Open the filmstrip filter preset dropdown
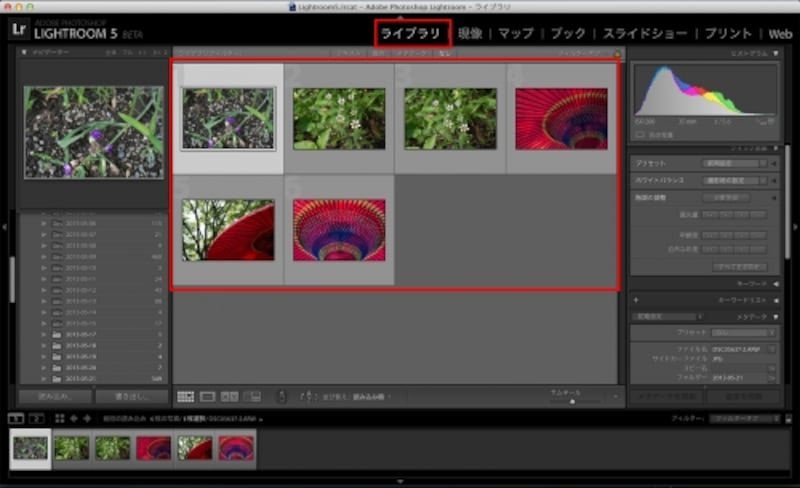Viewport: 800px width, 488px height. (744, 419)
